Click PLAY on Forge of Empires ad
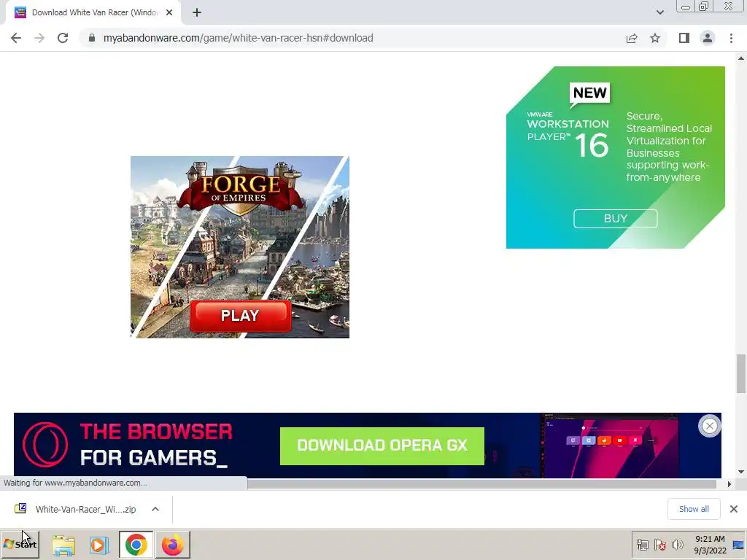The image size is (747, 560). point(240,315)
